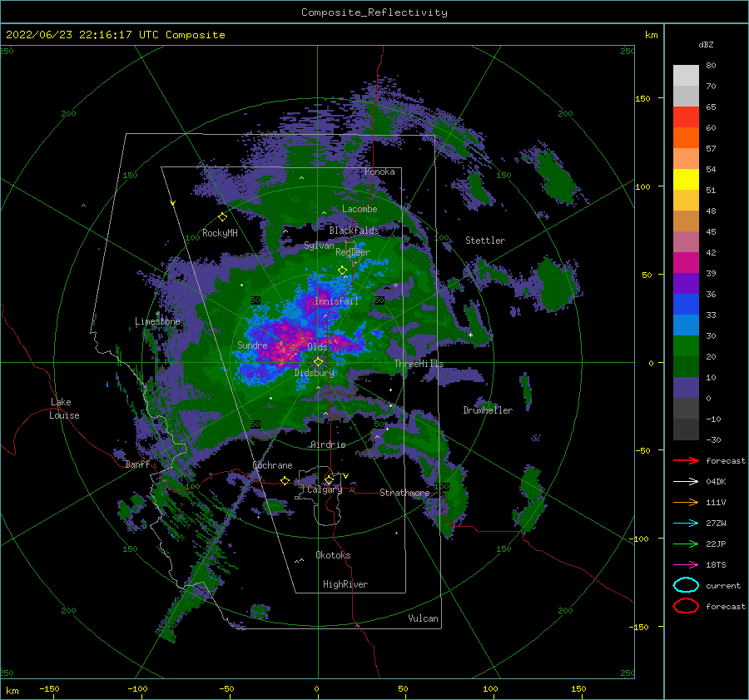Click the 80 dBZ light gray swatch
This screenshot has height=700, width=749.
686,75
